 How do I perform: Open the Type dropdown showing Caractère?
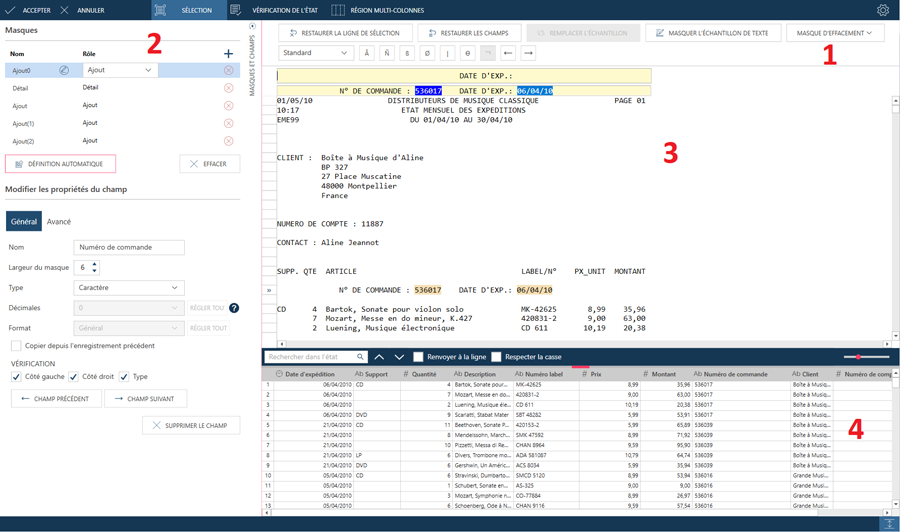pos(129,288)
